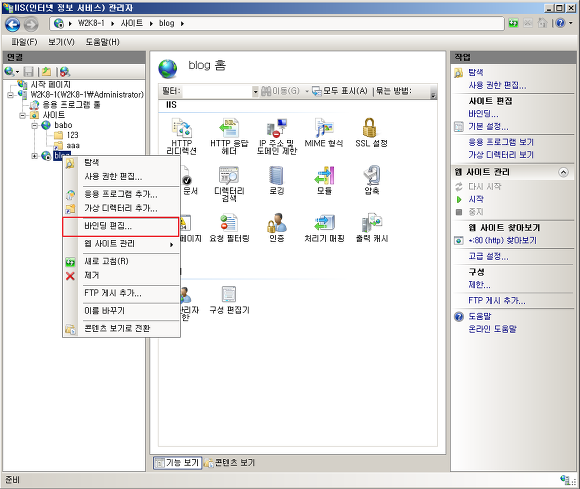Open the 파일(F) menu
This screenshot has width=580, height=489.
click(24, 42)
